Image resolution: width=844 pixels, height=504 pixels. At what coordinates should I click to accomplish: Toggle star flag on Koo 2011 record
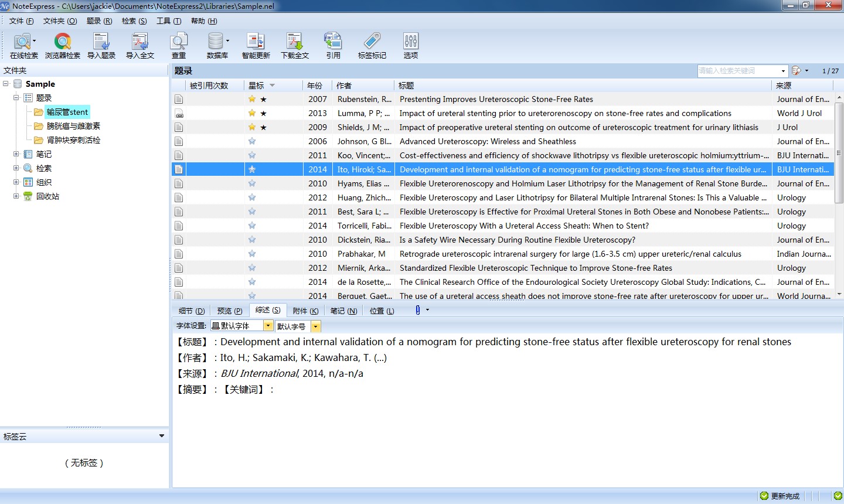(252, 155)
